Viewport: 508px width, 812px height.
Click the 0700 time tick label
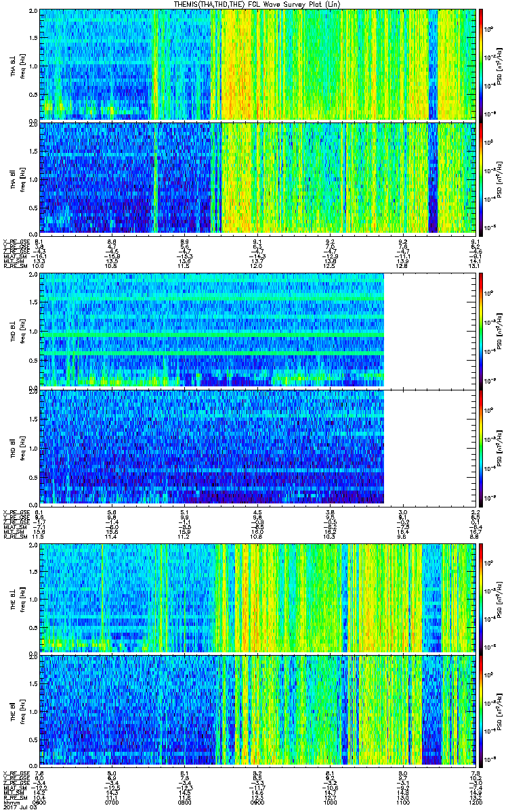(x=112, y=801)
